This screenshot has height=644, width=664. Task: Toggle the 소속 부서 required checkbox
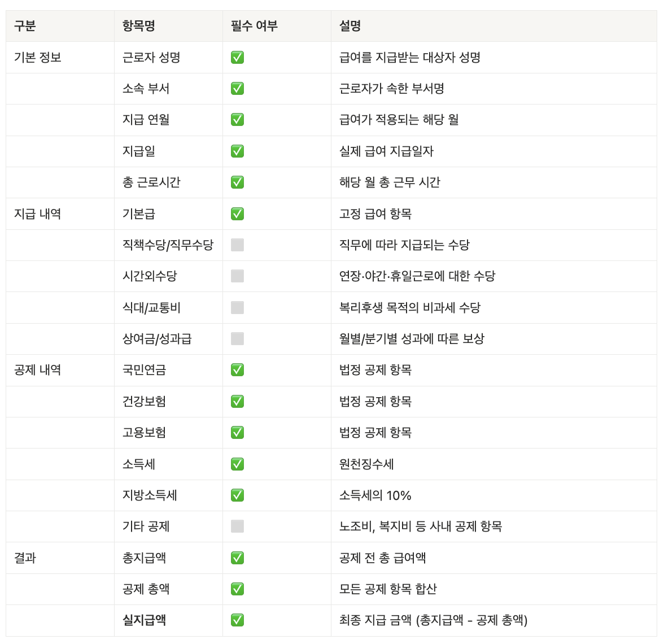tap(237, 89)
